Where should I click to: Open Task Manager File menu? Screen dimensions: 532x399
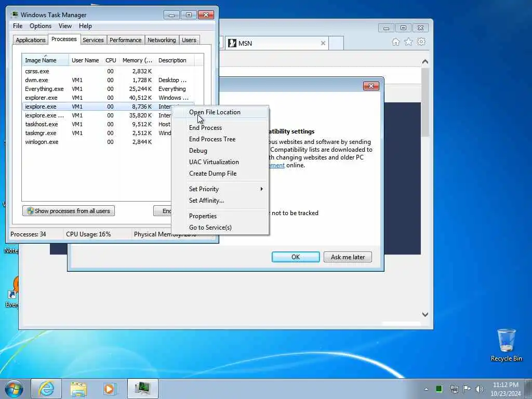click(18, 26)
